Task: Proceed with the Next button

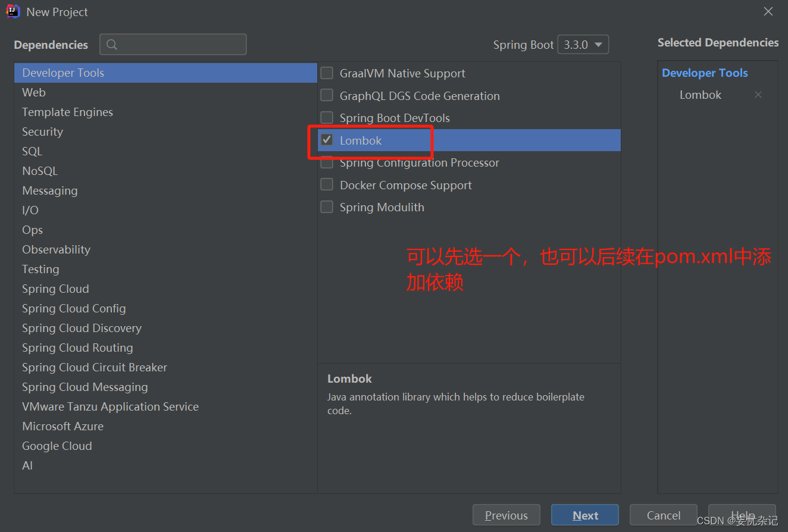Action: 585,515
